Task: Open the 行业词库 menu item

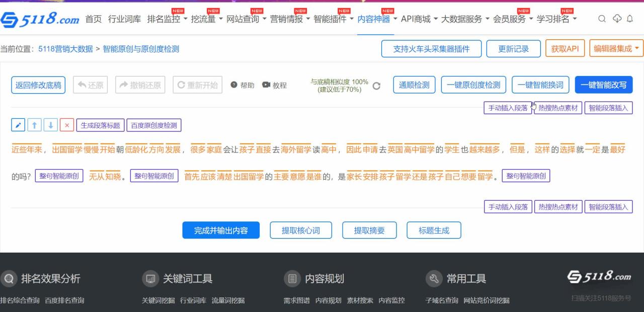Action: click(124, 19)
